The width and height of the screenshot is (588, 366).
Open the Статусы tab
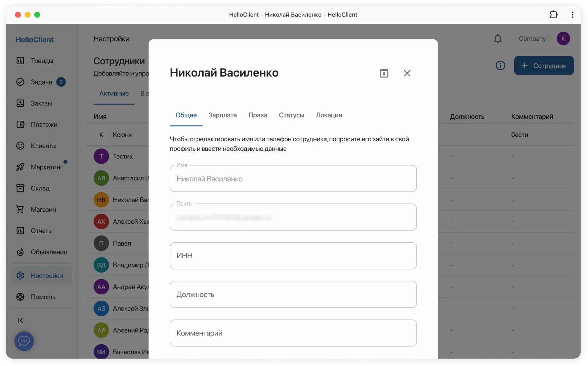point(291,115)
